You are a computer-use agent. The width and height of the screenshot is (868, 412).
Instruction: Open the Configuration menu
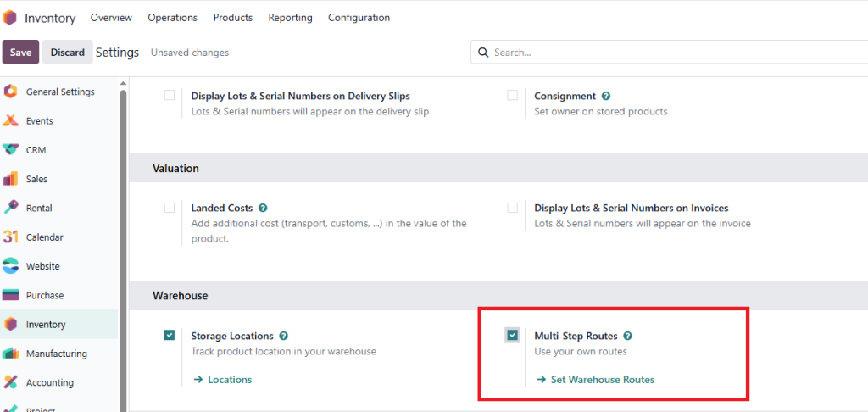click(359, 18)
